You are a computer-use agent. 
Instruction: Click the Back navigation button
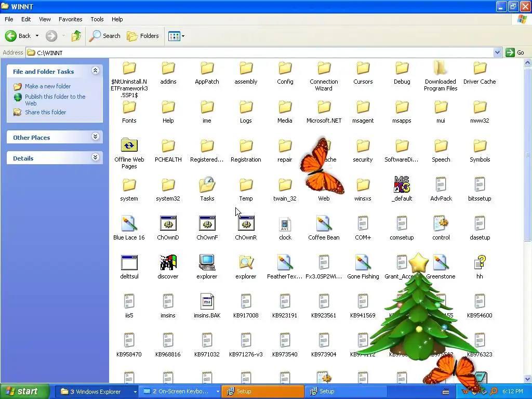click(18, 36)
